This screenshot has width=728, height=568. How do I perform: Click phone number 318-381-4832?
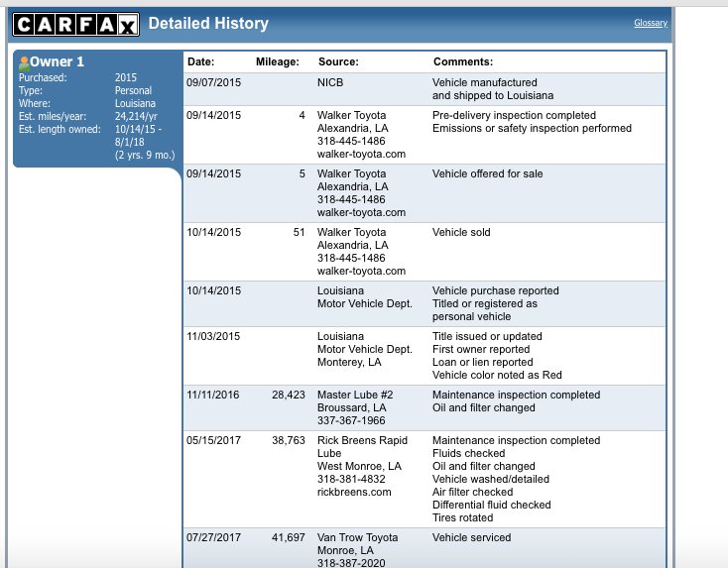[351, 479]
